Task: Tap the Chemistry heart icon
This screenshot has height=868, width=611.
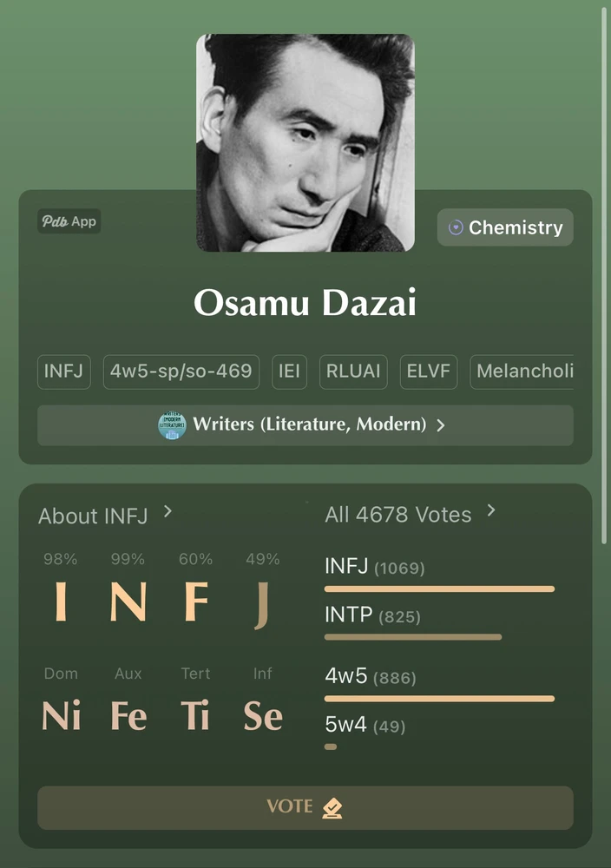Action: pyautogui.click(x=456, y=227)
